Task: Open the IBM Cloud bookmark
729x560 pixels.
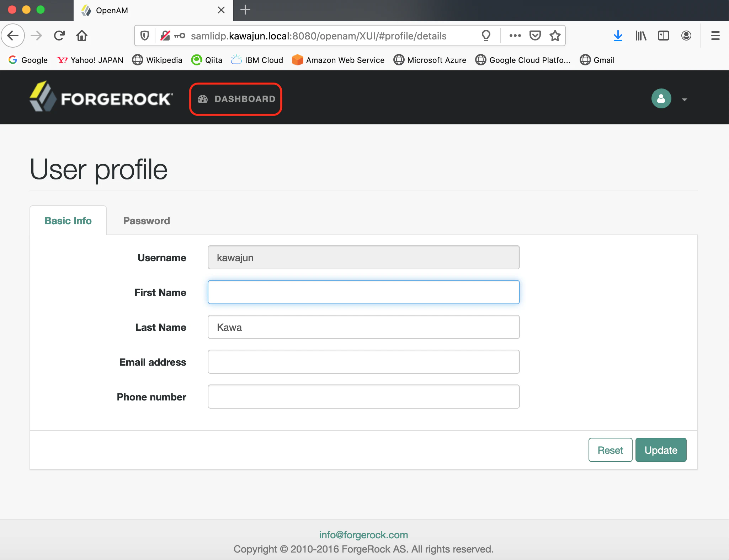Action: [x=257, y=60]
